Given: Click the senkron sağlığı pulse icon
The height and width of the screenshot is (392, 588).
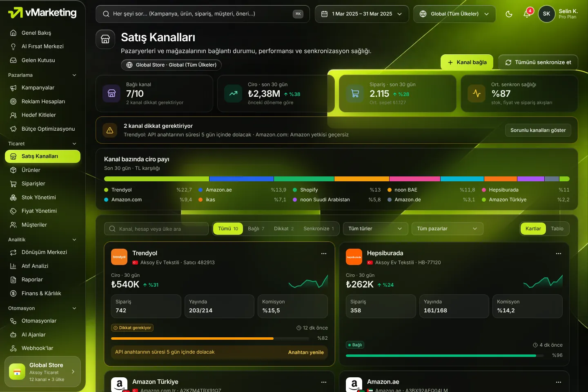Looking at the screenshot, I should click(x=477, y=94).
